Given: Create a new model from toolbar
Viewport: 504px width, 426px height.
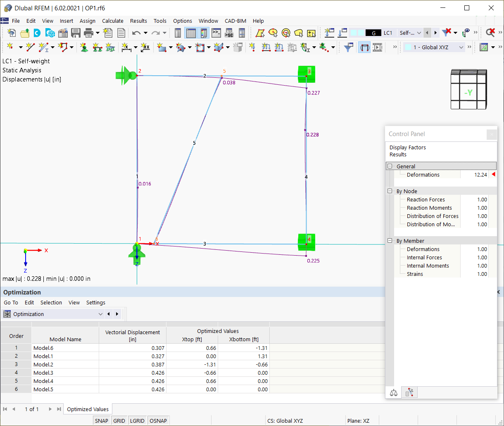Looking at the screenshot, I should click(12, 33).
